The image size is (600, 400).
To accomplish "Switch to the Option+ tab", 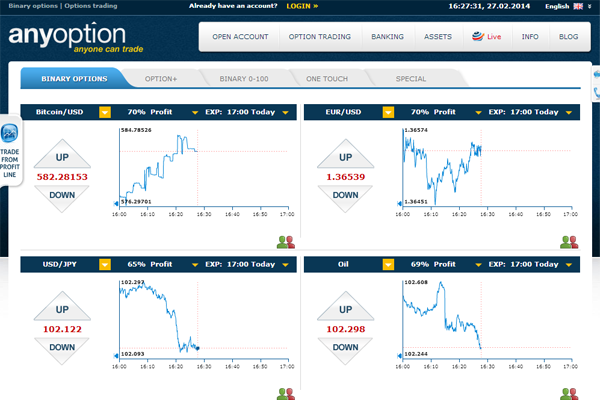I will coord(161,79).
